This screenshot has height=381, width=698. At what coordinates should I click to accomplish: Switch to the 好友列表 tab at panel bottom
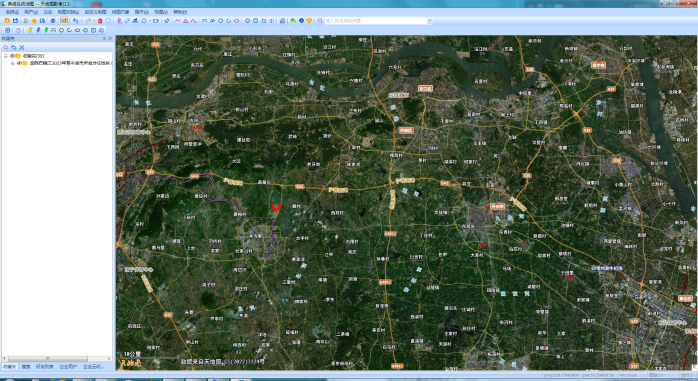[45, 366]
